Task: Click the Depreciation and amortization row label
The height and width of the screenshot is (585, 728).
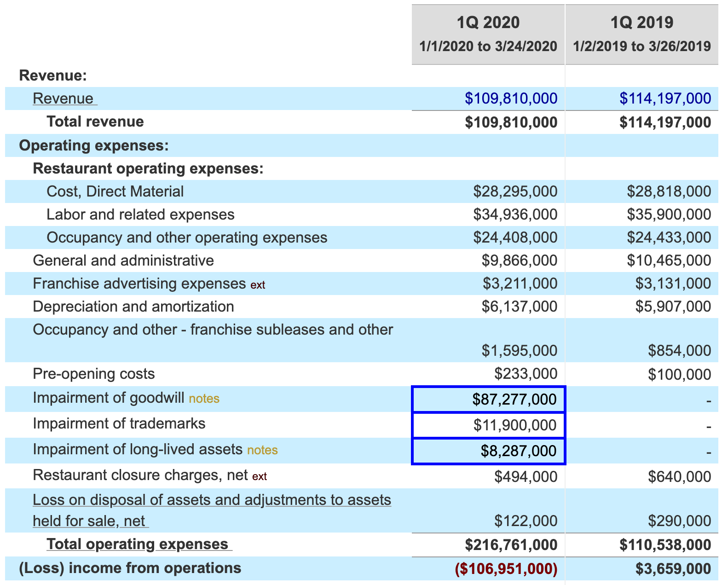Action: point(133,307)
